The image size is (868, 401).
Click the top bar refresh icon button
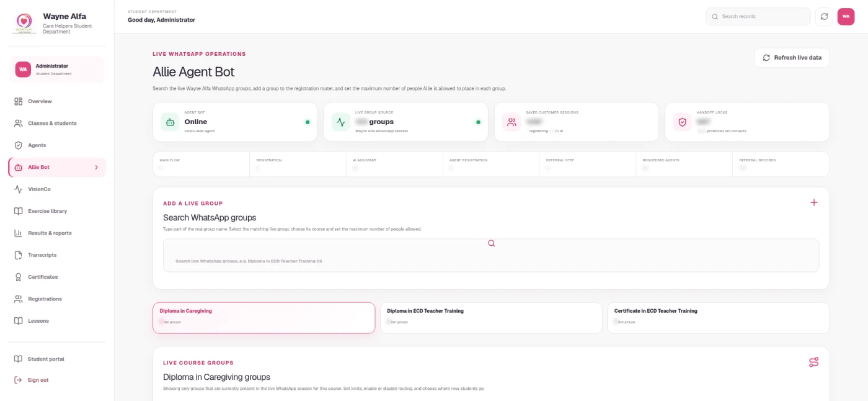pos(824,17)
